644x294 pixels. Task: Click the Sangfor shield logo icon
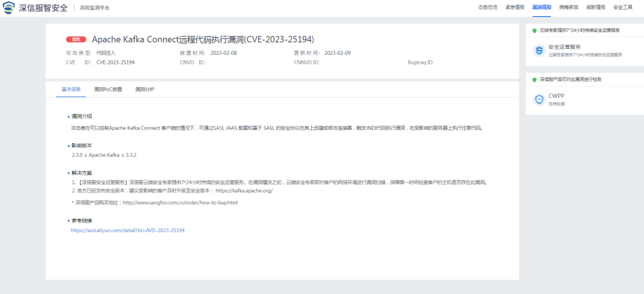[x=9, y=7]
